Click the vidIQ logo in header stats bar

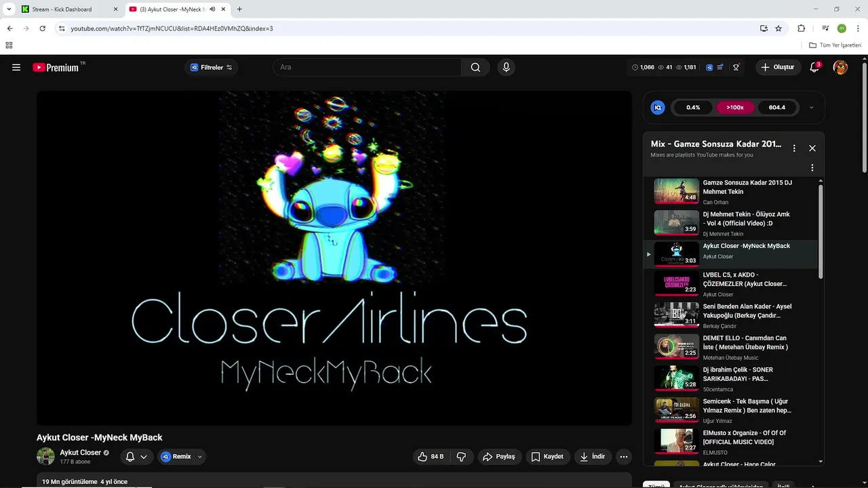pyautogui.click(x=709, y=67)
